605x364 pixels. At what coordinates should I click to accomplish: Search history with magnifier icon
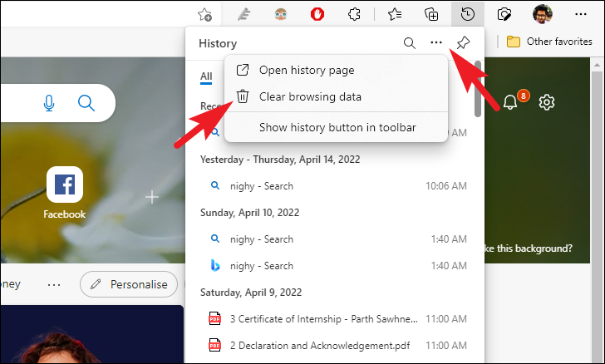(x=410, y=43)
